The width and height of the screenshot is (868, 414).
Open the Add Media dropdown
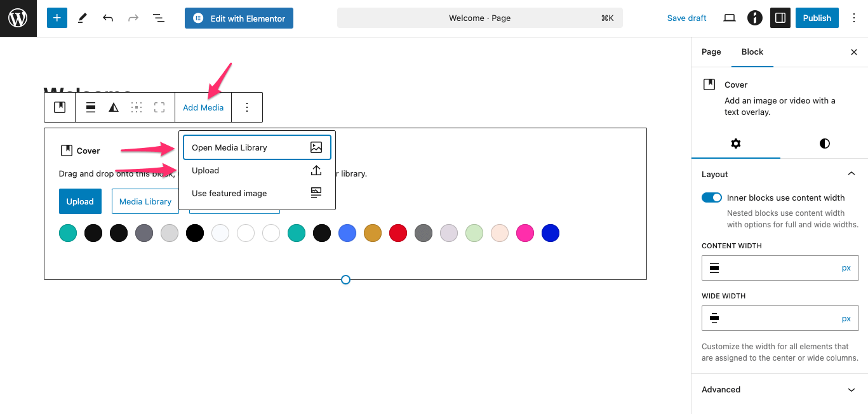(x=203, y=107)
